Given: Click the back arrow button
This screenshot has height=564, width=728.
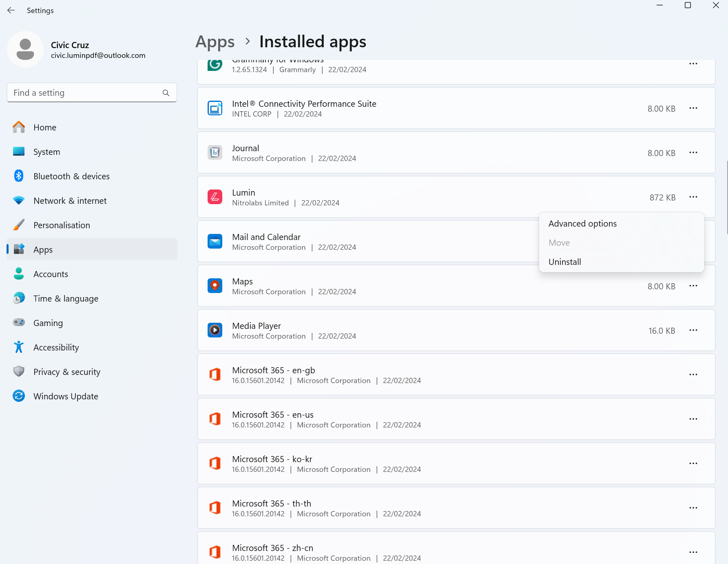Looking at the screenshot, I should (x=11, y=10).
